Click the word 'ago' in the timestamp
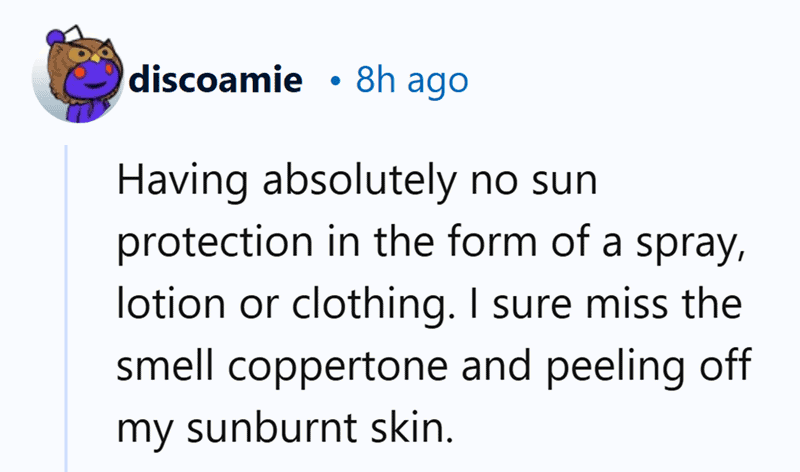The width and height of the screenshot is (800, 472). [x=437, y=83]
